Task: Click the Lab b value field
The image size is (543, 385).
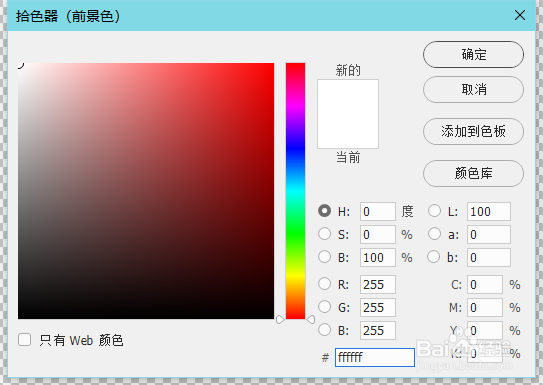Action: point(489,257)
